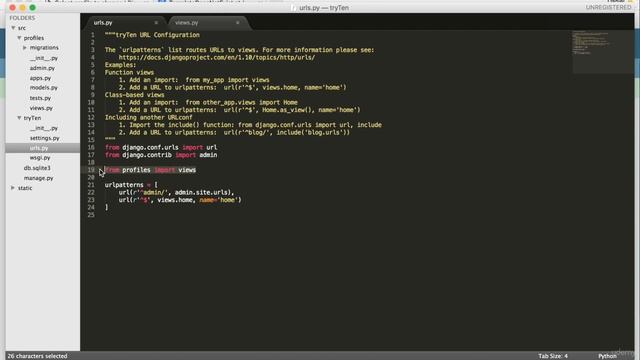Click the green zoom window button
The height and width of the screenshot is (360, 640).
[33, 7]
